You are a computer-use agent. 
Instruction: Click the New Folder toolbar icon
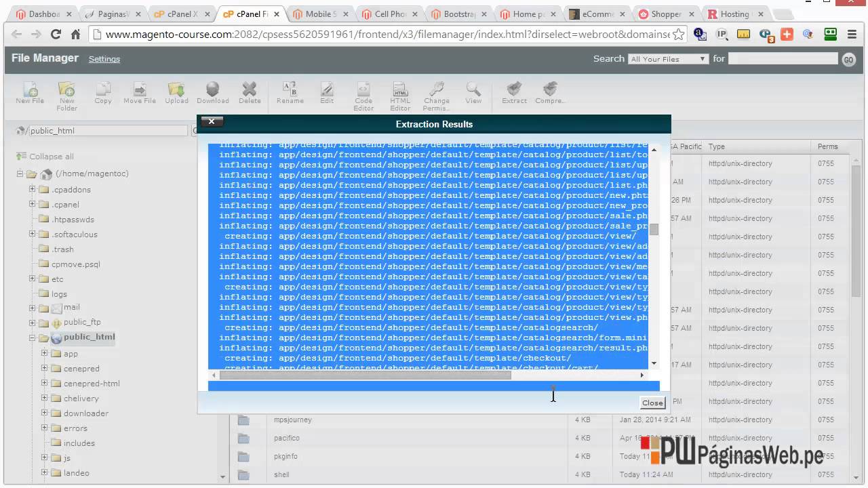click(x=66, y=96)
